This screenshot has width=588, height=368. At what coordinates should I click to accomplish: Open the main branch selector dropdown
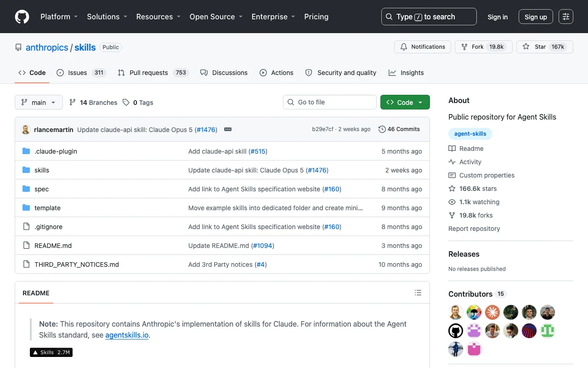(x=39, y=102)
